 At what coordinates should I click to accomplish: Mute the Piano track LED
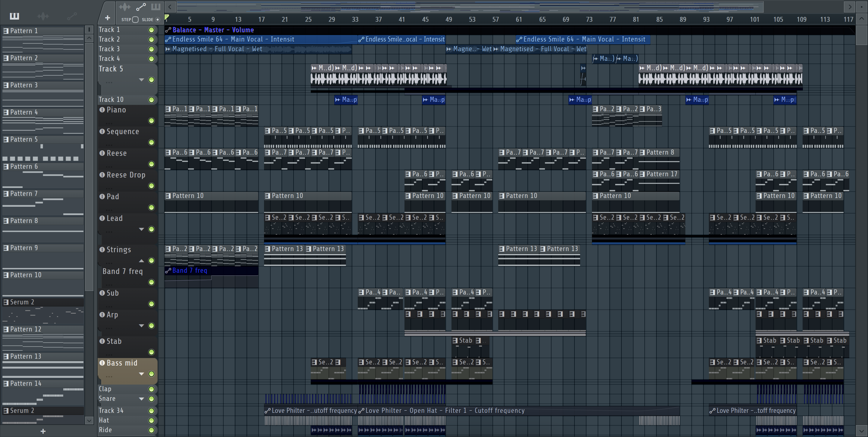(x=152, y=121)
